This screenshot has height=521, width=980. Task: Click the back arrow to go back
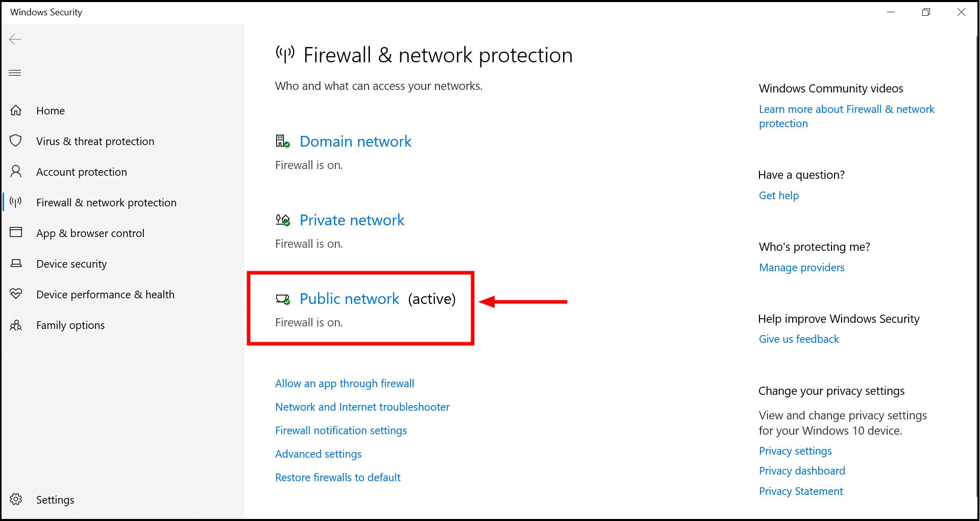[x=15, y=39]
